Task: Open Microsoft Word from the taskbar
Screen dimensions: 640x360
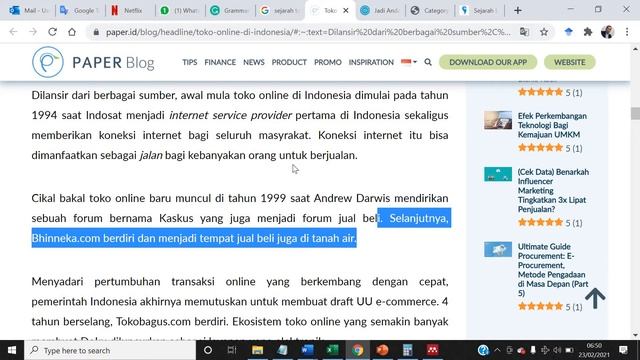Action: point(307,350)
